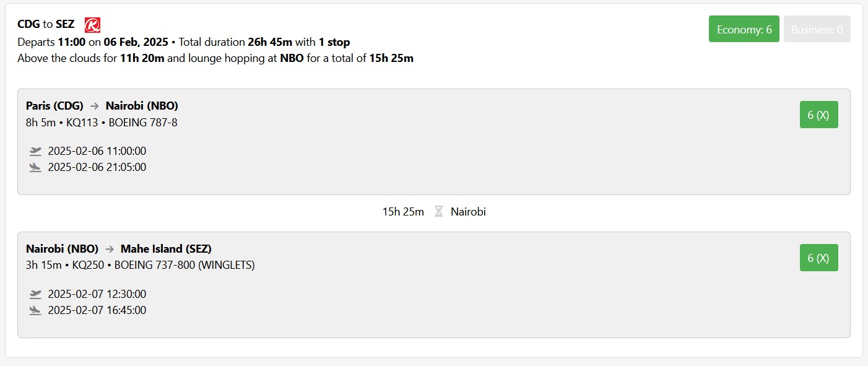This screenshot has height=366, width=868.
Task: Click the arrow between Nairobi and Mahe Island
Action: tap(110, 249)
